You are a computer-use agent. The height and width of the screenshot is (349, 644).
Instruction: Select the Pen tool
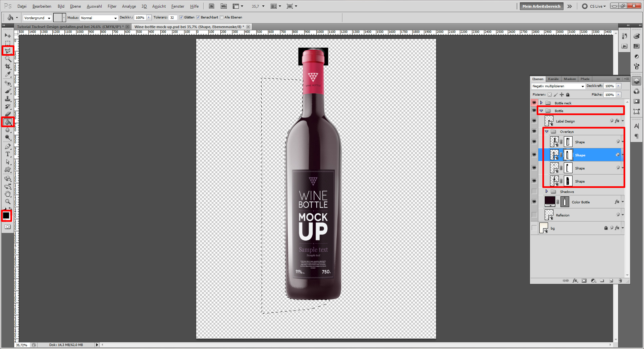(x=7, y=146)
